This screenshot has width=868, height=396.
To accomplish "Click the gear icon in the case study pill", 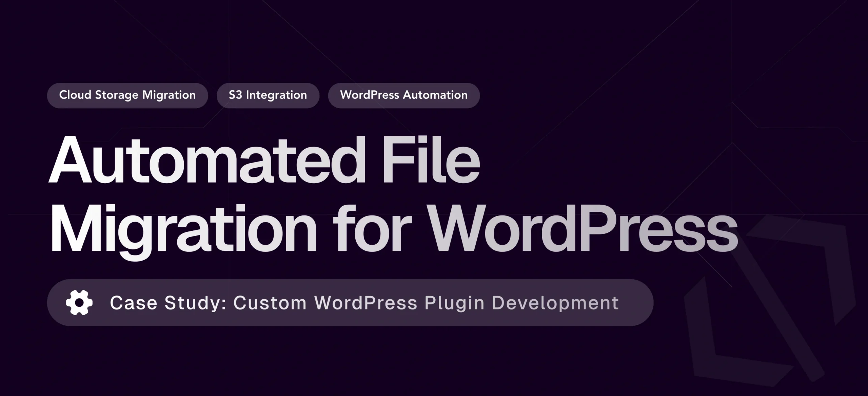I will [x=79, y=303].
